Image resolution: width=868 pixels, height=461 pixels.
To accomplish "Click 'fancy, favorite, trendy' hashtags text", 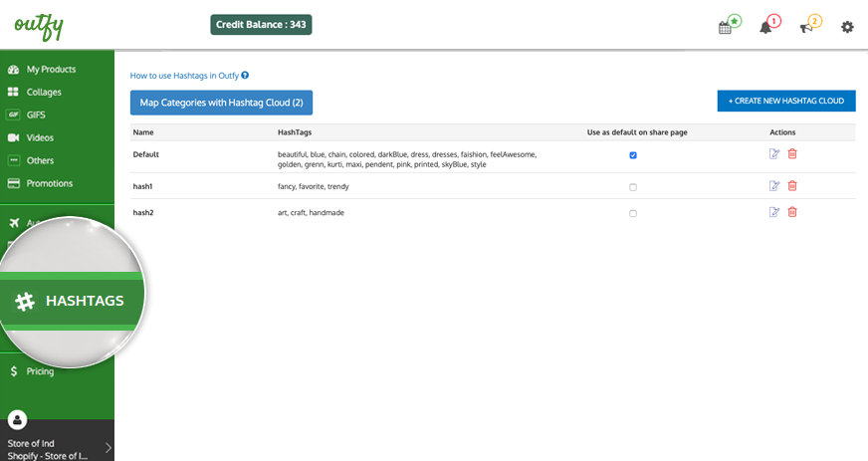I will (314, 186).
